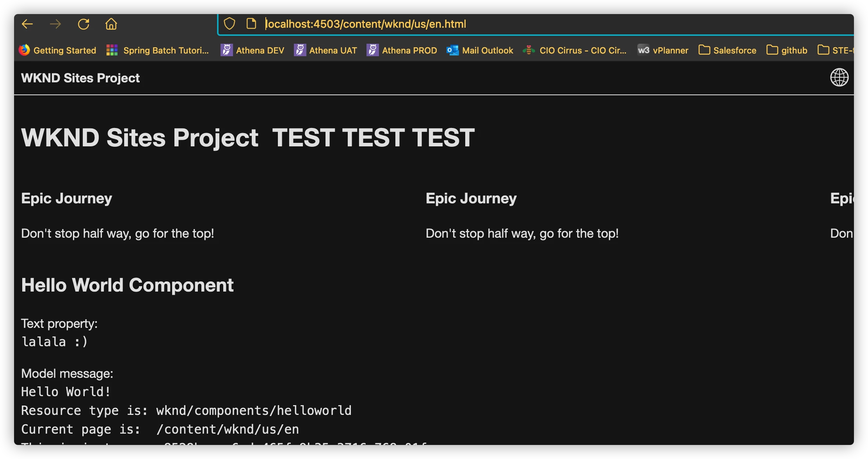Open the CIO Cirrus bookmark

(575, 50)
